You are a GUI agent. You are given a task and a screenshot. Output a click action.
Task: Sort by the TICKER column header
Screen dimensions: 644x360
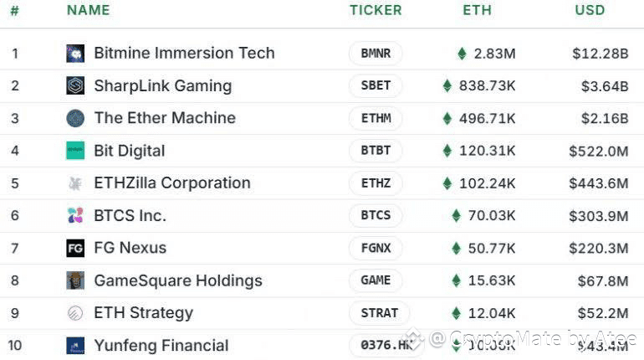pyautogui.click(x=376, y=10)
